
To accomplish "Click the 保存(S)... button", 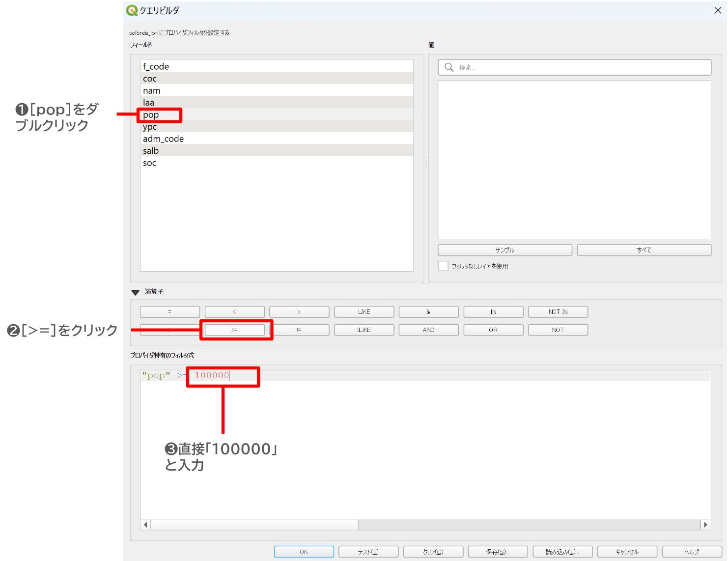I will (498, 552).
